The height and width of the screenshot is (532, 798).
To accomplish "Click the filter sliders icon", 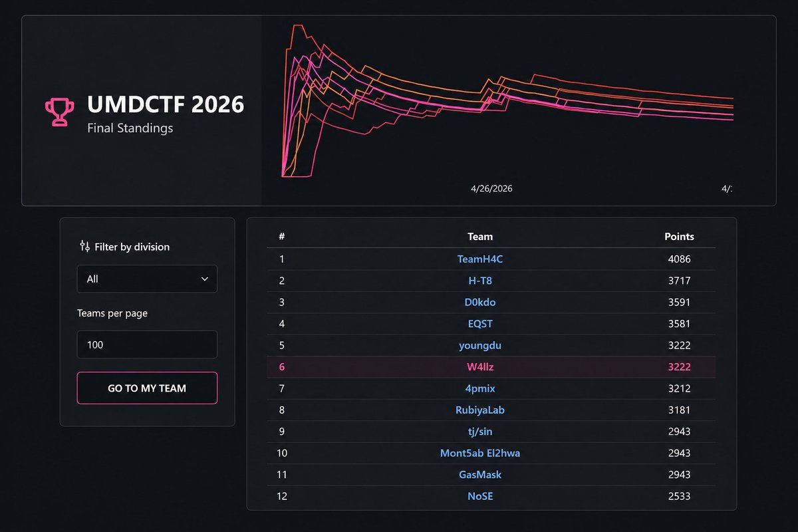I will 84,246.
